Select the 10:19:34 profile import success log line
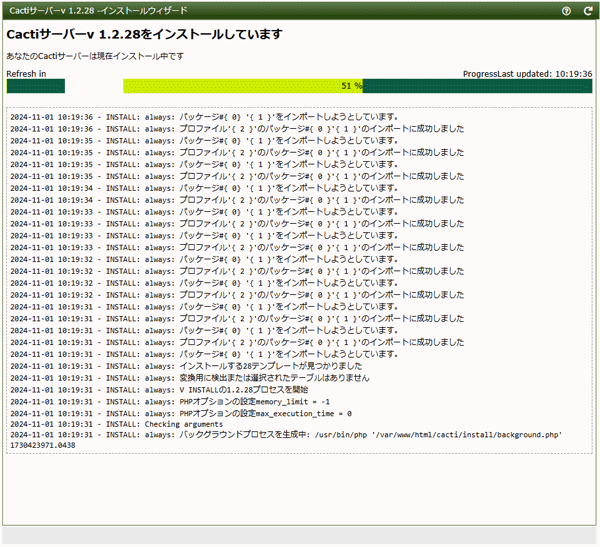 tap(237, 200)
